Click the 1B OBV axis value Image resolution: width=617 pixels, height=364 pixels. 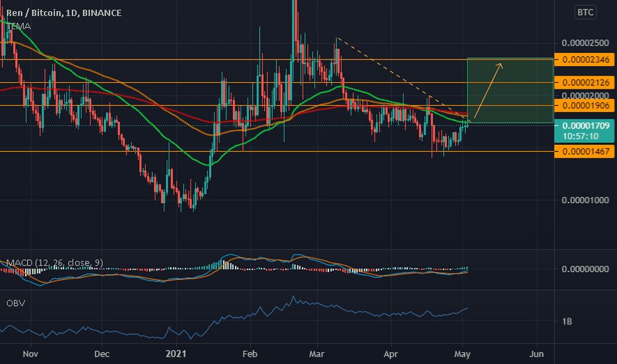[567, 322]
